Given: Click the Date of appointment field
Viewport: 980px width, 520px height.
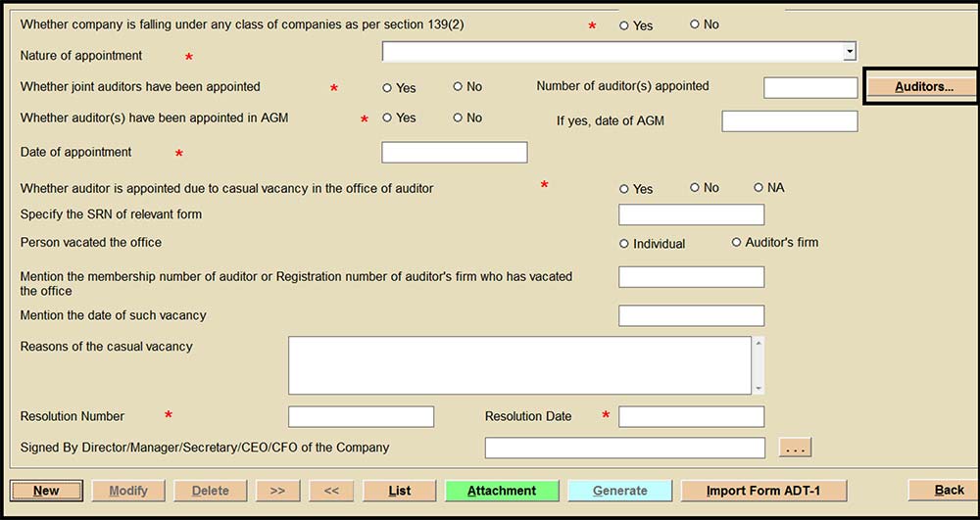Looking at the screenshot, I should coord(454,153).
